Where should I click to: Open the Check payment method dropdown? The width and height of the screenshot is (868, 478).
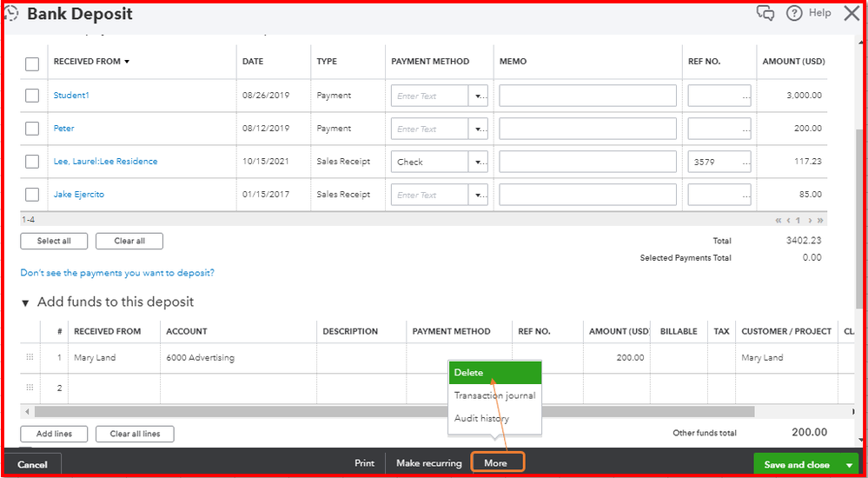coord(478,162)
